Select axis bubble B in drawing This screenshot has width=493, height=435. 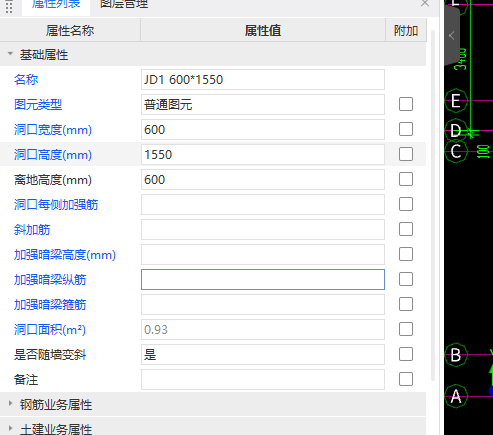click(456, 355)
